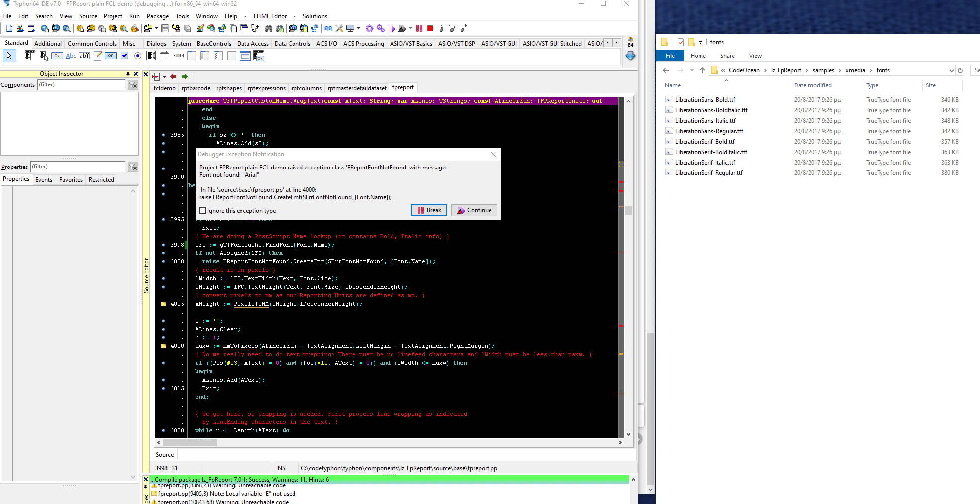Open the run-mode dropdown arrow beside Run
Screen dimensions: 980x504
pos(410,28)
